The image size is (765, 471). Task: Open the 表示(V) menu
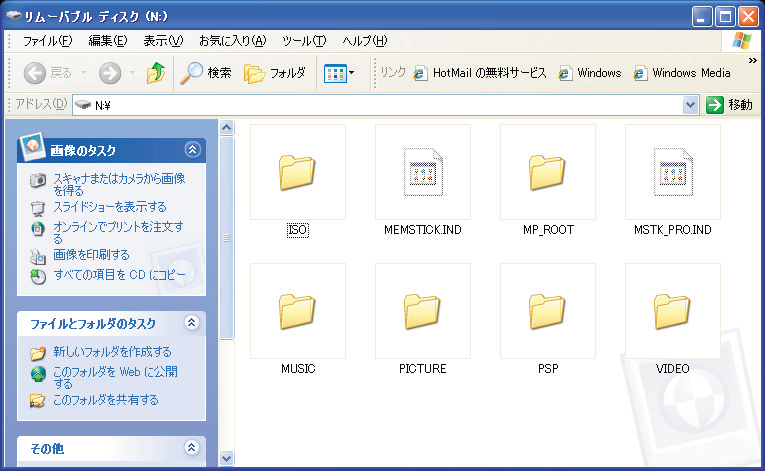pos(163,41)
